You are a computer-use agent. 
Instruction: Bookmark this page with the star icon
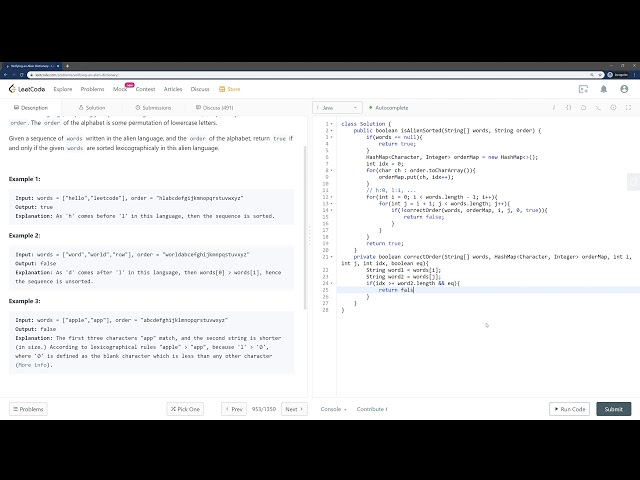point(600,75)
